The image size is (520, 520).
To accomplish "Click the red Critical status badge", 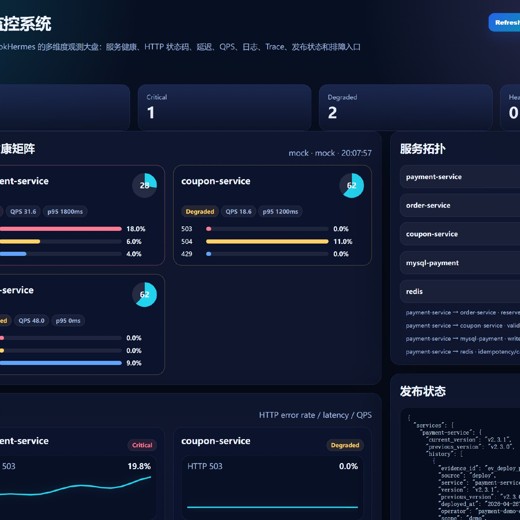I will pos(142,445).
